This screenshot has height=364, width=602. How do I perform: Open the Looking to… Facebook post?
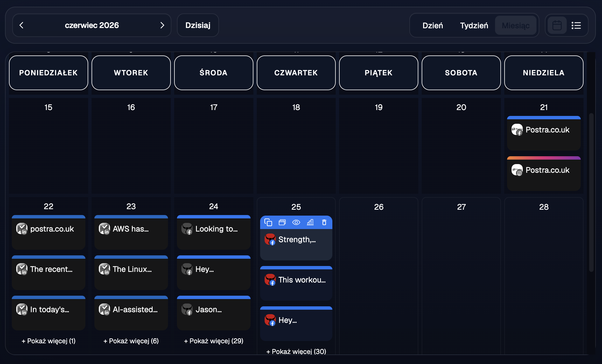pos(214,232)
